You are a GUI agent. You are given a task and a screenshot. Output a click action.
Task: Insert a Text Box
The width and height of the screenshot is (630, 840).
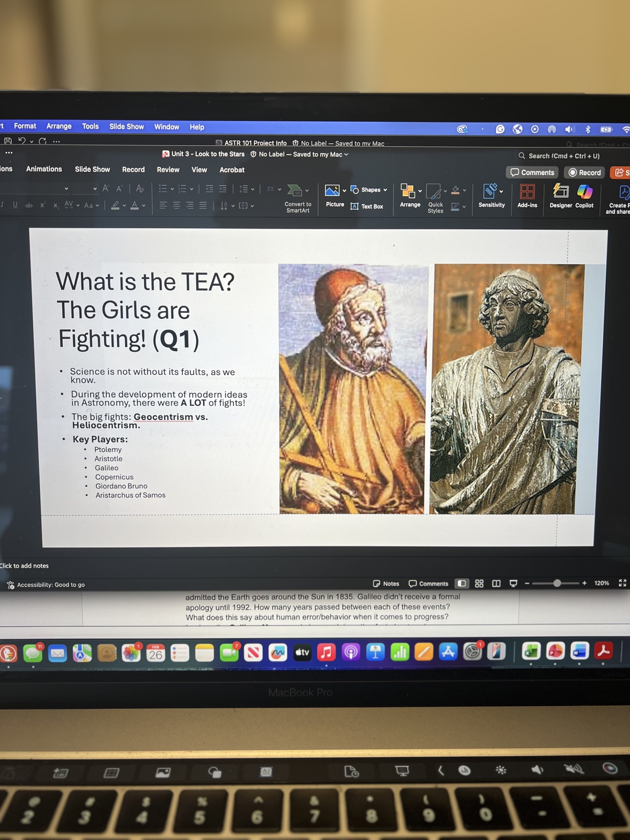(367, 206)
